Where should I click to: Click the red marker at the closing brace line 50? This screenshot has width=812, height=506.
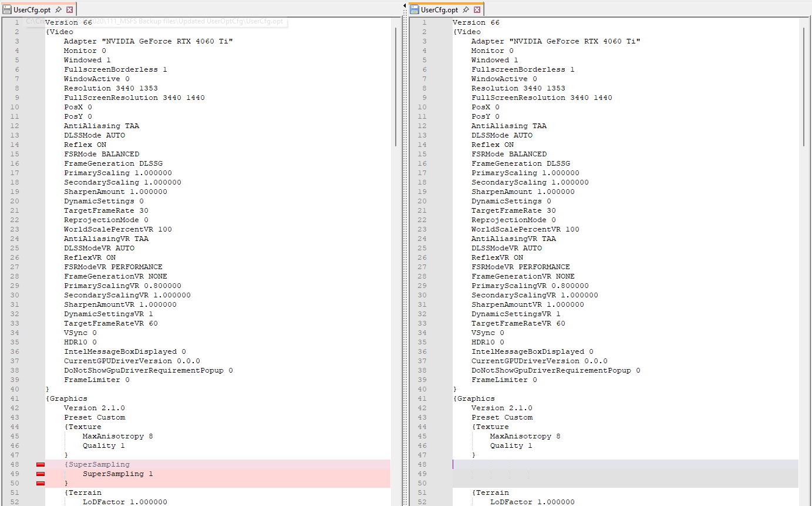coord(40,483)
